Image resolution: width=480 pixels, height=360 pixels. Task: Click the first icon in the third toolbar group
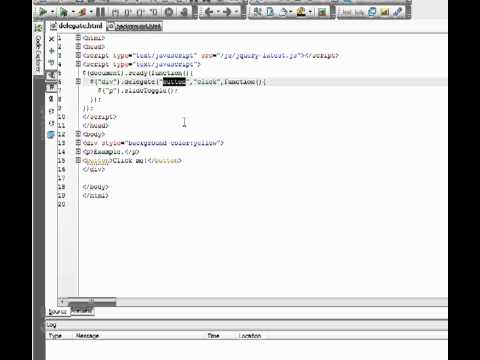tap(258, 12)
